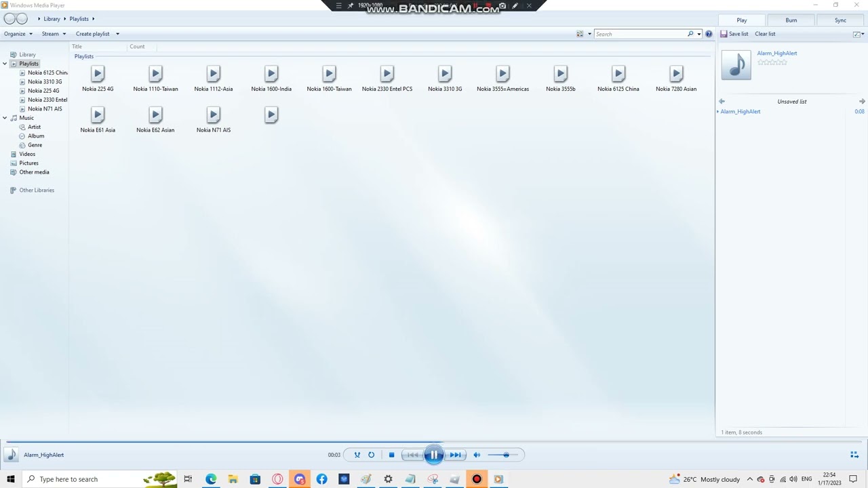Switch to the Play tab
Image resolution: width=868 pixels, height=488 pixels.
[x=742, y=20]
